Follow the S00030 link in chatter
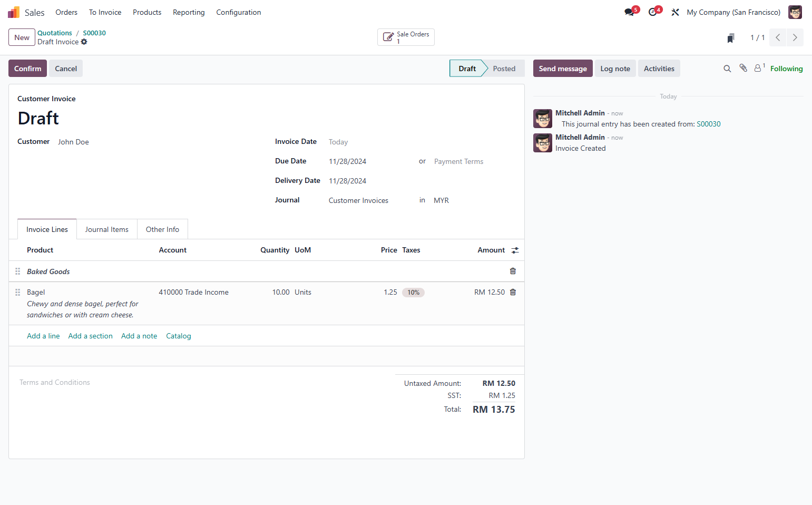 pyautogui.click(x=709, y=124)
